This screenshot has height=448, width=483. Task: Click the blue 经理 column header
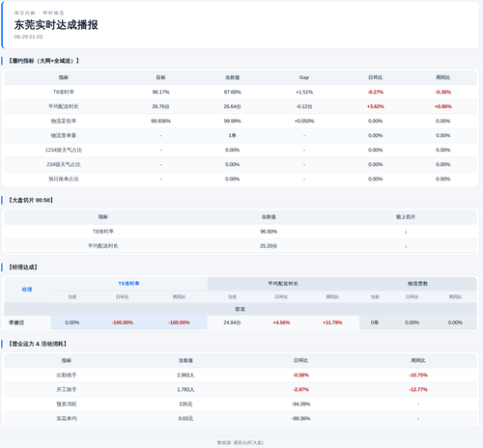pyautogui.click(x=27, y=290)
